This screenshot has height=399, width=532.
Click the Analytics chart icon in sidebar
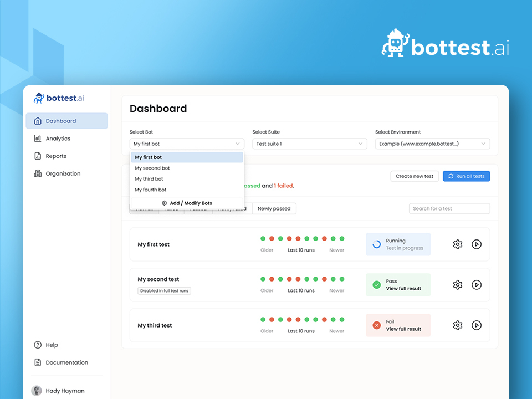(38, 139)
